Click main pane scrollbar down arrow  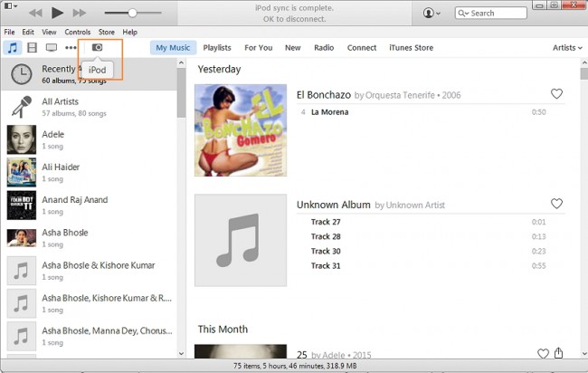[583, 353]
